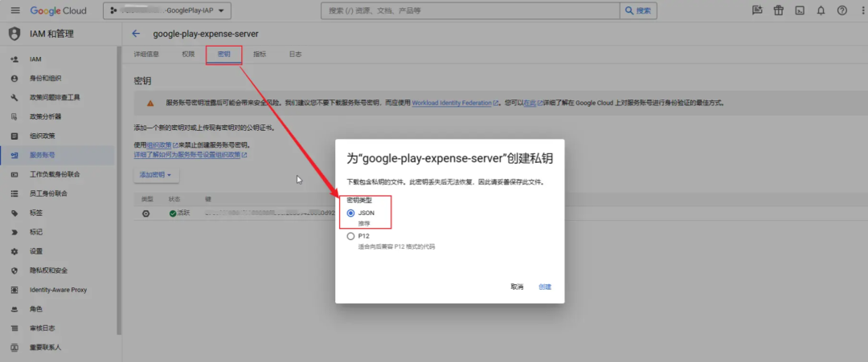Click the orange warning triangle icon
The width and height of the screenshot is (868, 362).
150,103
